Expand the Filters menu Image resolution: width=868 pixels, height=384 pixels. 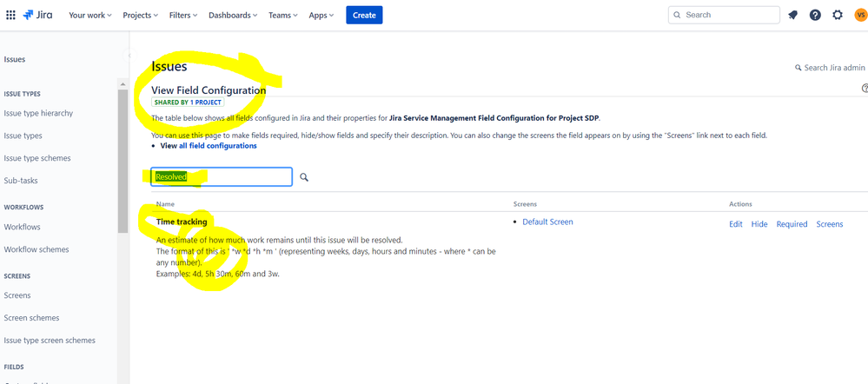(183, 16)
